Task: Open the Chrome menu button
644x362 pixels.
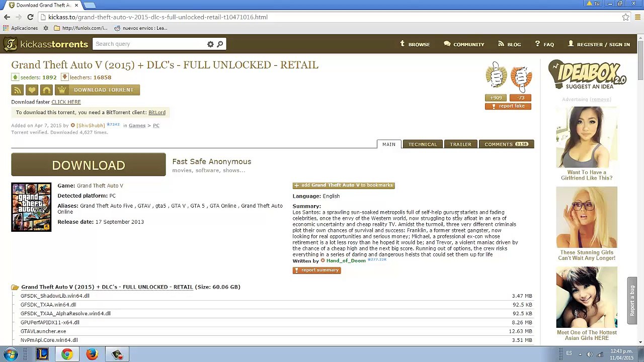Action: 637,17
